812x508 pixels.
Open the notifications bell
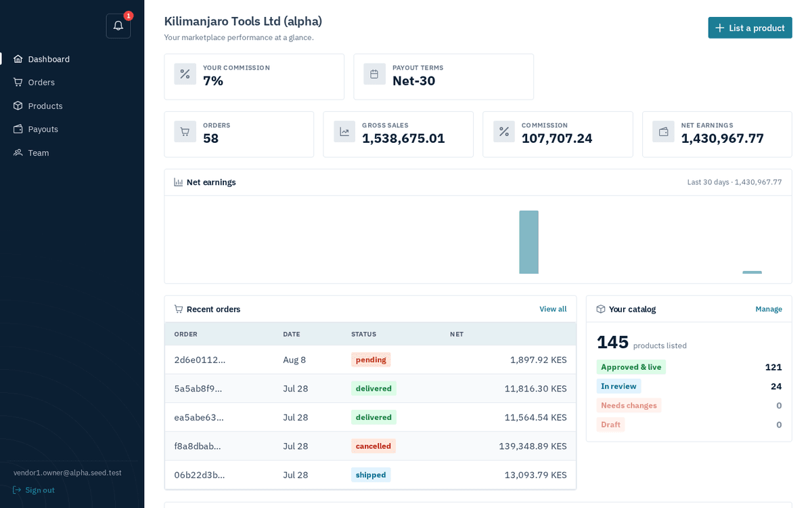pos(118,26)
